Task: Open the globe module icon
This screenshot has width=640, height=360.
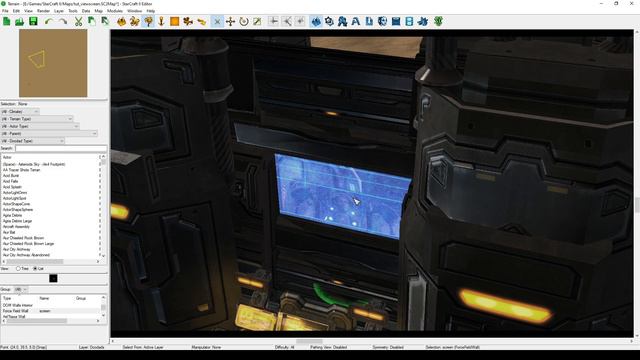Action: pyautogui.click(x=382, y=22)
